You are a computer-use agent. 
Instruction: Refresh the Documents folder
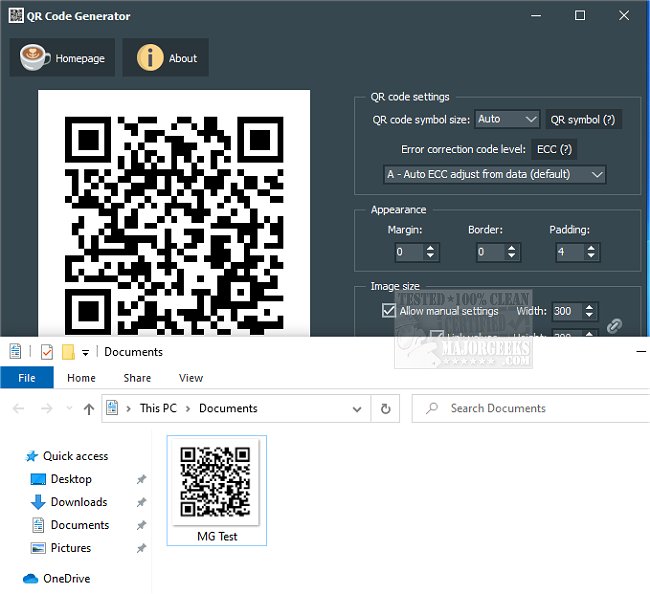(x=386, y=409)
